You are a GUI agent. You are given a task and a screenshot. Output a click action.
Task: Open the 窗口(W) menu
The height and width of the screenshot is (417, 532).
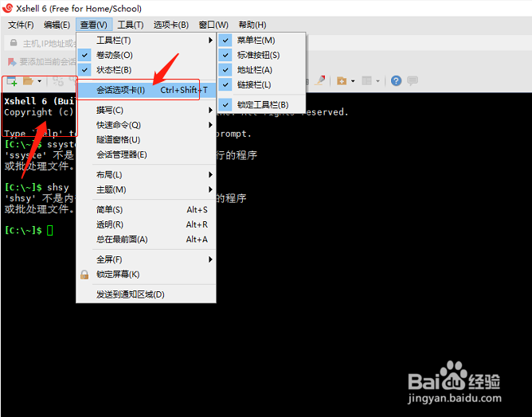(x=213, y=25)
